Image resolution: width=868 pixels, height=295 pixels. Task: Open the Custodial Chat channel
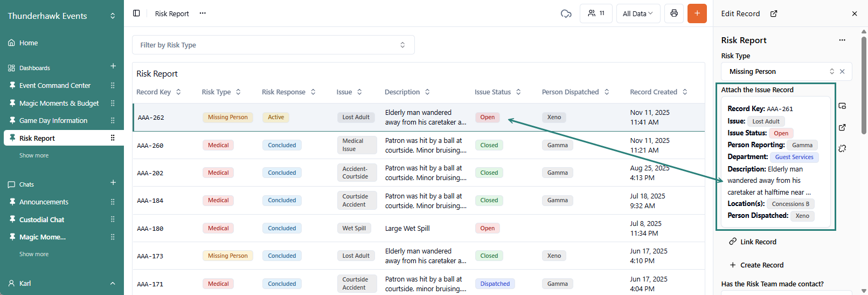pyautogui.click(x=41, y=219)
